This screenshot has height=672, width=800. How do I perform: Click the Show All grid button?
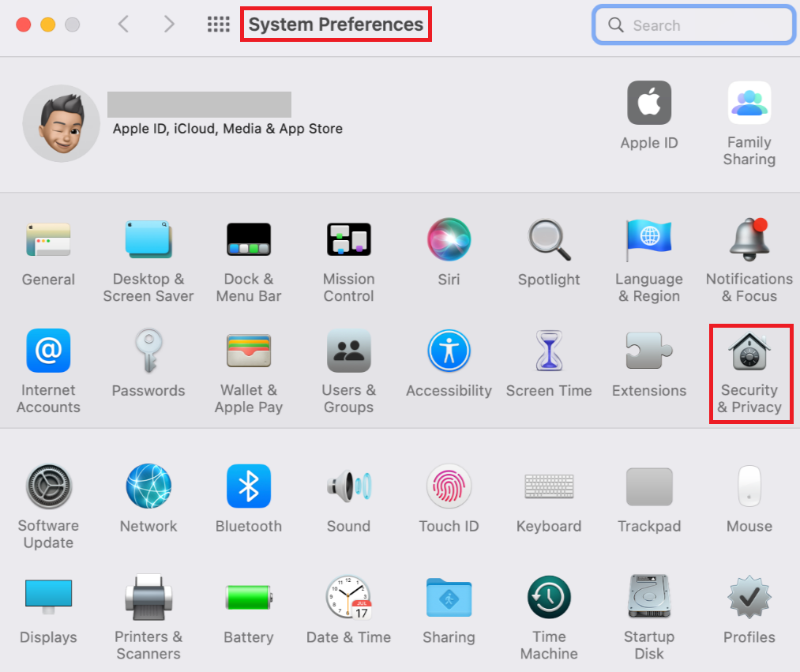(218, 24)
